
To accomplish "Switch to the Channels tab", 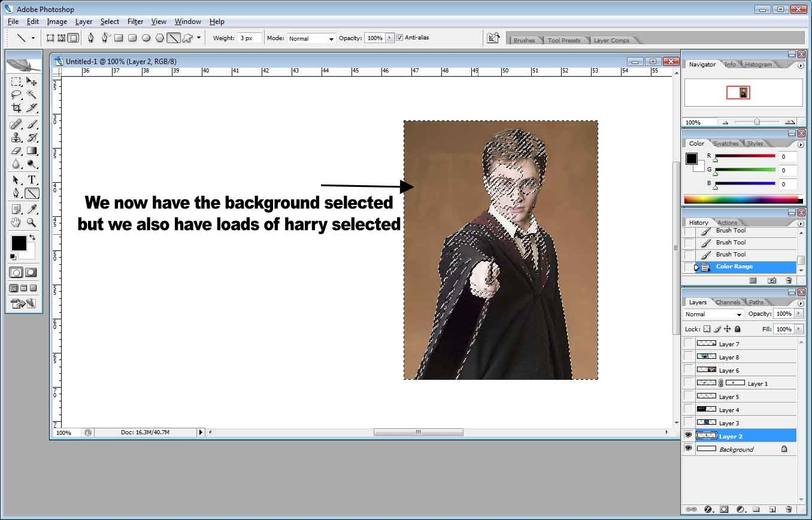I will [x=728, y=303].
